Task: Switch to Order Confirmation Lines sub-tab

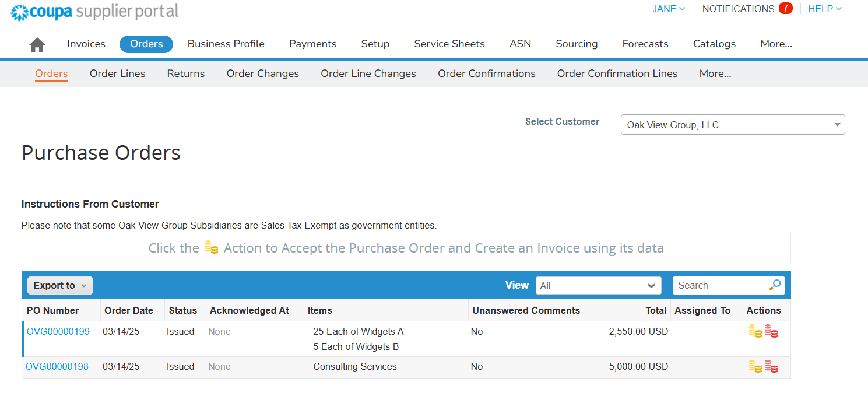Action: (x=617, y=73)
